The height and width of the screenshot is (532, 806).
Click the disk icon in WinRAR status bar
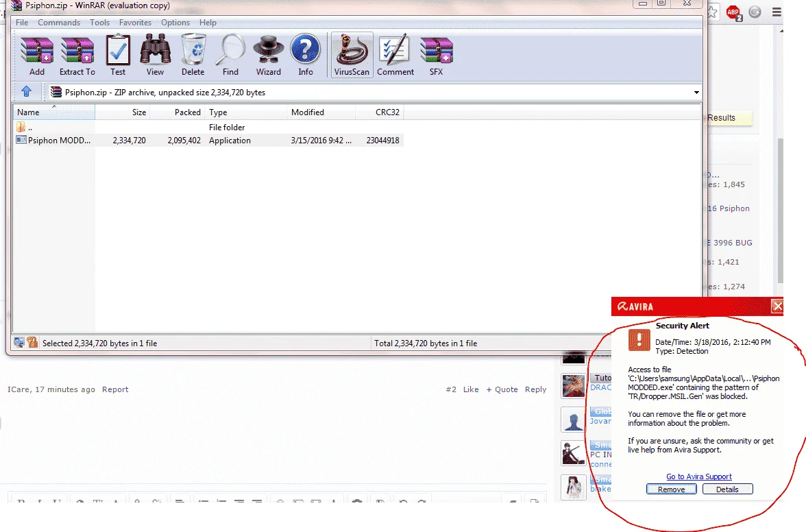click(19, 342)
